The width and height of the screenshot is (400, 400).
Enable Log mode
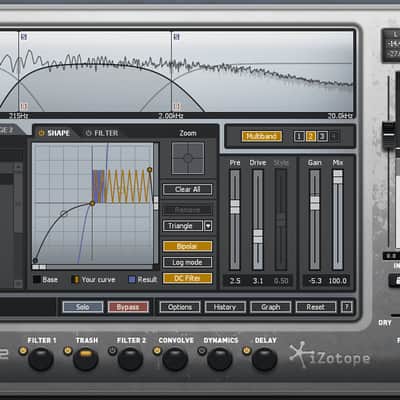click(187, 262)
